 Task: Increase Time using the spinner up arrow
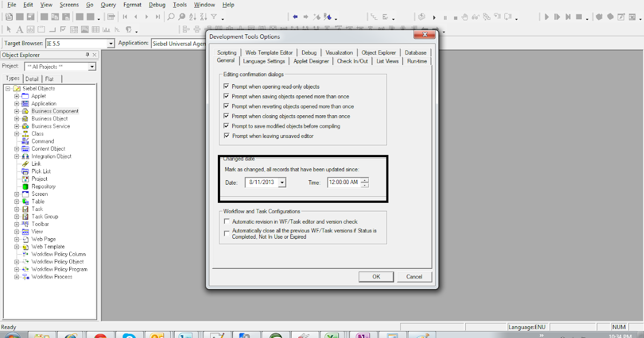(x=363, y=180)
